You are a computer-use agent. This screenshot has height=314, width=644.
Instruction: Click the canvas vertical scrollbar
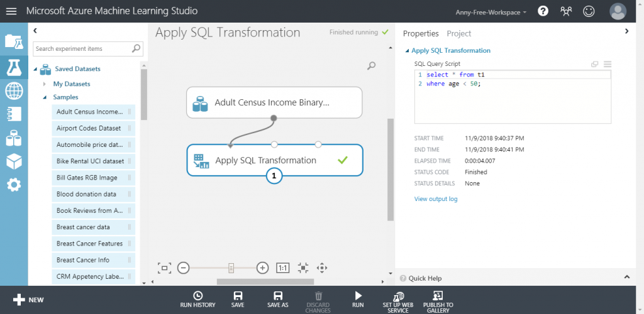point(390,170)
